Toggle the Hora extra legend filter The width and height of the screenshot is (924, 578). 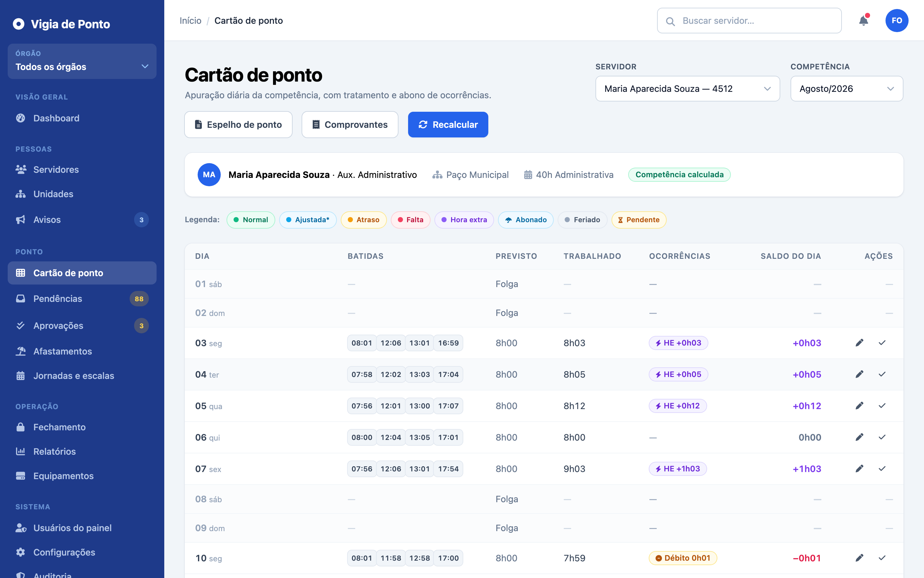pyautogui.click(x=464, y=220)
